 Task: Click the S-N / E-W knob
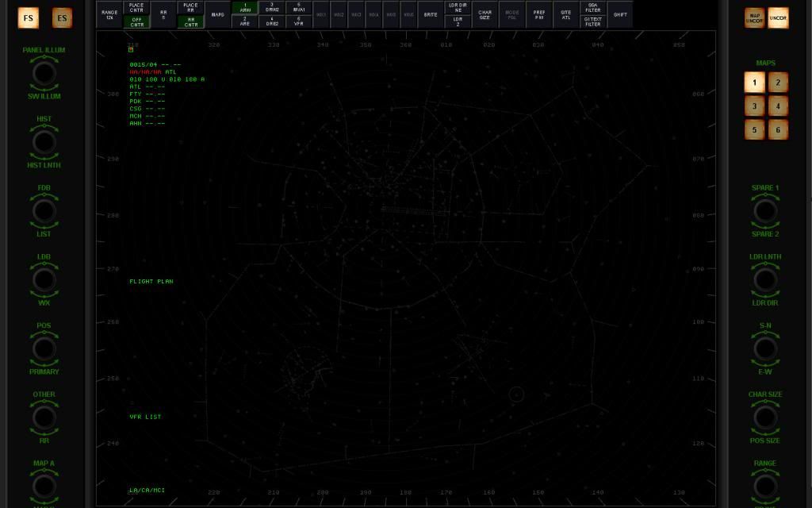(x=764, y=348)
